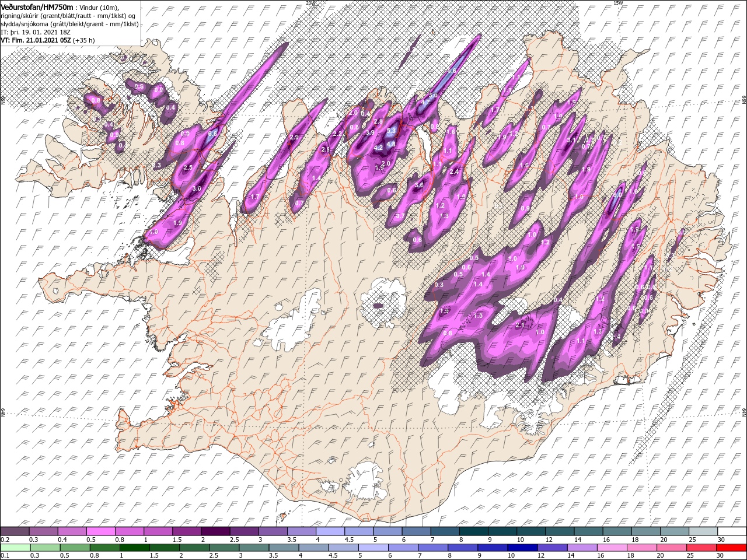
Task: Click the '5.3' snowfall value label
Action: [x=391, y=131]
